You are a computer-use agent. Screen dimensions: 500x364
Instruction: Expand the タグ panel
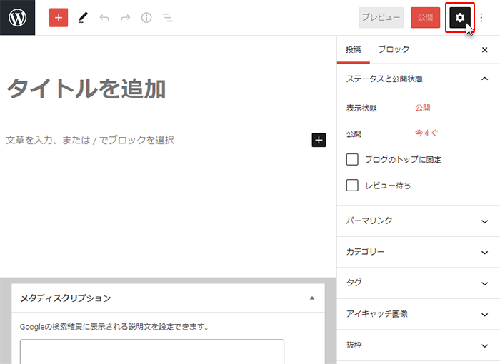point(418,283)
